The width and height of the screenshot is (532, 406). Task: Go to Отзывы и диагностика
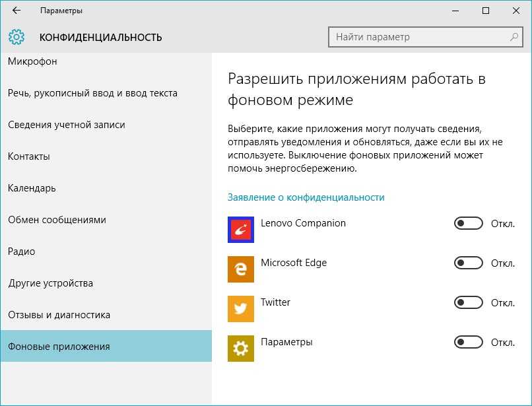click(106, 315)
